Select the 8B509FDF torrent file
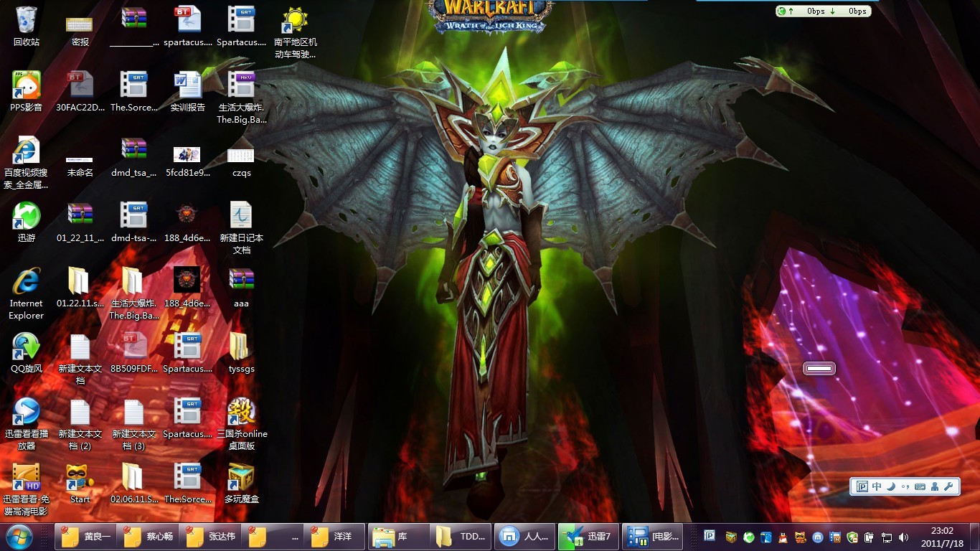 (133, 353)
